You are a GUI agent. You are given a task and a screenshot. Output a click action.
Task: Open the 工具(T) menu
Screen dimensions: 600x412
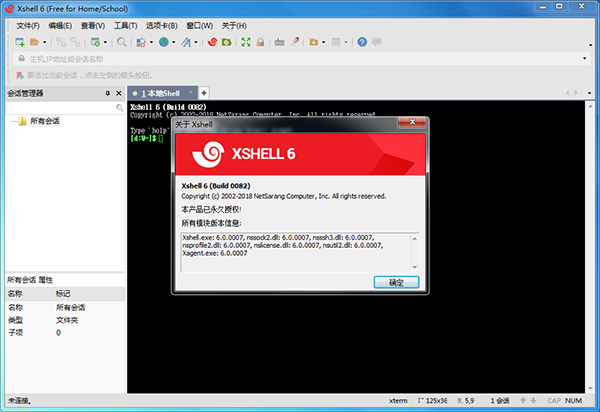pyautogui.click(x=126, y=26)
